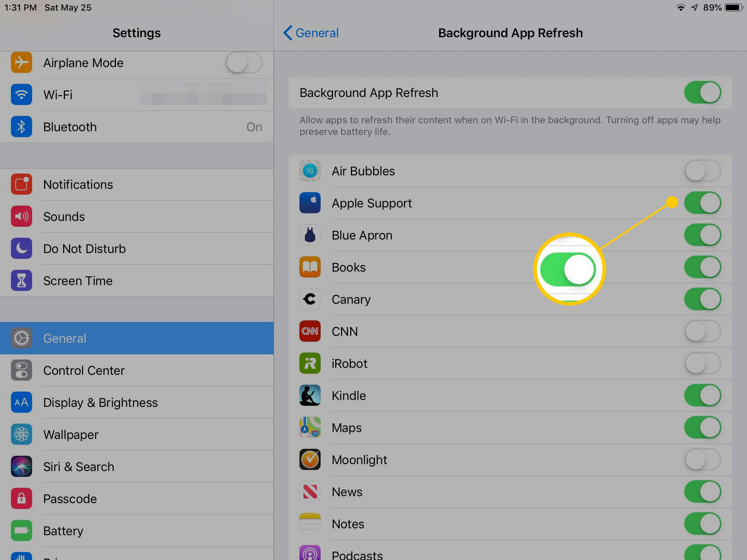The height and width of the screenshot is (560, 747).
Task: Tap the Books app icon
Action: pyautogui.click(x=310, y=267)
